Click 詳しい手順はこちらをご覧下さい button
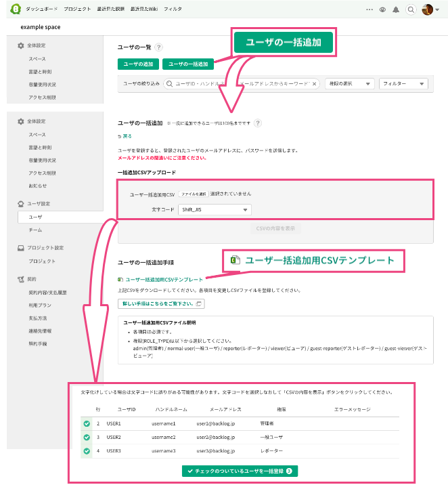This screenshot has height=485, width=448. tap(161, 303)
